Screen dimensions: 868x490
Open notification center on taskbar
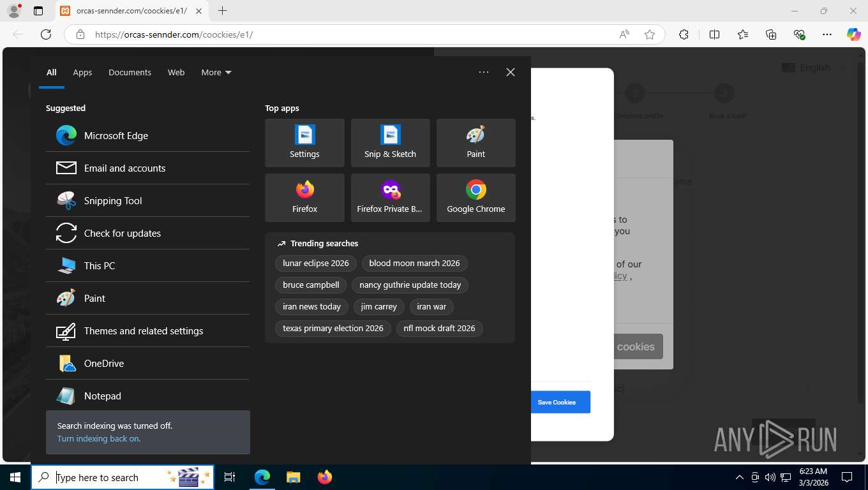847,477
